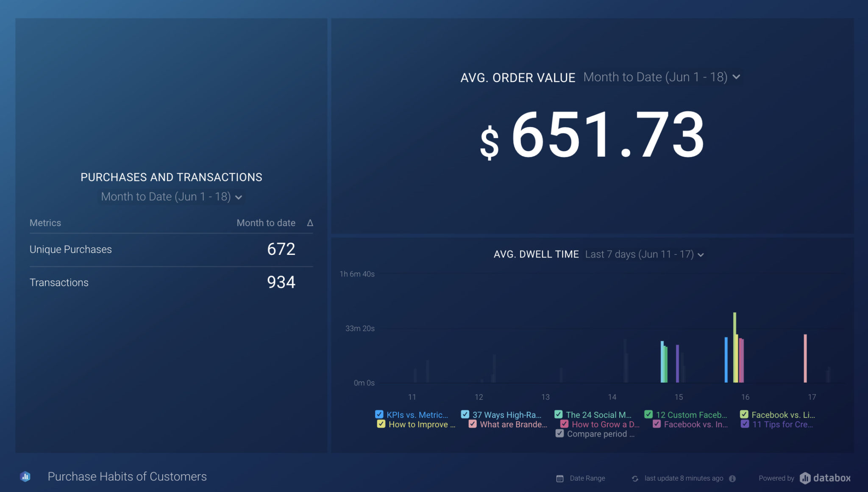This screenshot has width=868, height=492.
Task: Disable the '12 Custom Faceb' series checkbox
Action: (x=649, y=415)
